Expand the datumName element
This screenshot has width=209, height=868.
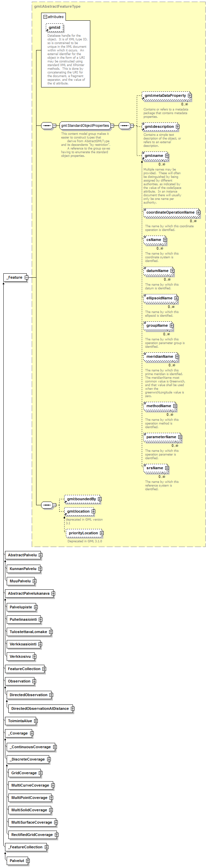click(x=172, y=271)
